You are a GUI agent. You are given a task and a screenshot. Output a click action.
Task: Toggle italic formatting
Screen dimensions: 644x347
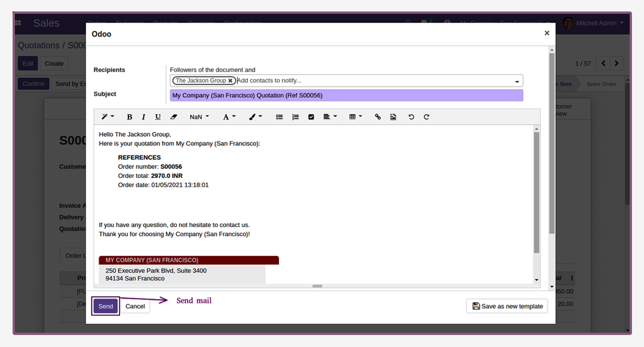144,117
